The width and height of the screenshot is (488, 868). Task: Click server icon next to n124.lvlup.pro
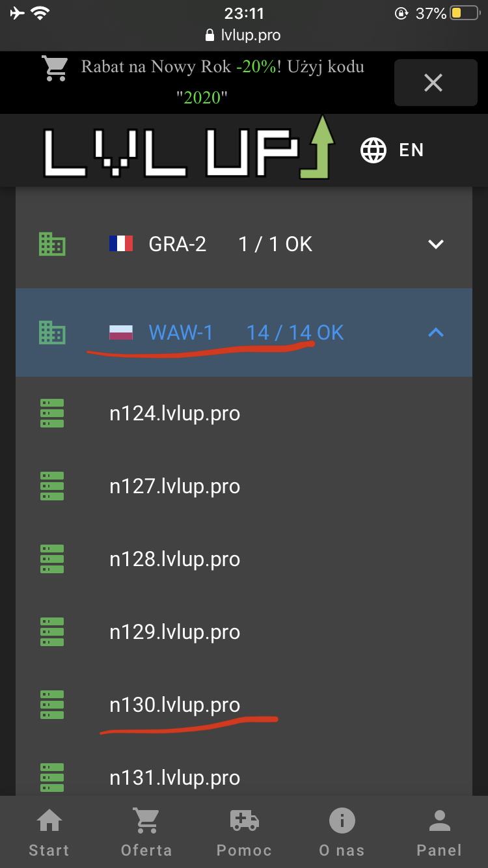[52, 414]
